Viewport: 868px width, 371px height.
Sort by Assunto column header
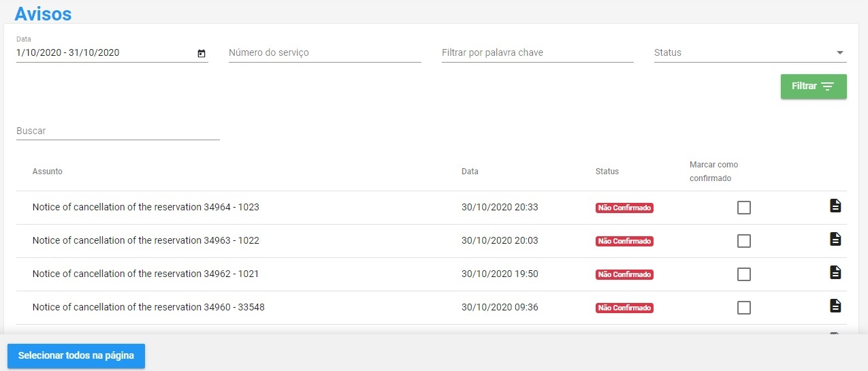48,172
